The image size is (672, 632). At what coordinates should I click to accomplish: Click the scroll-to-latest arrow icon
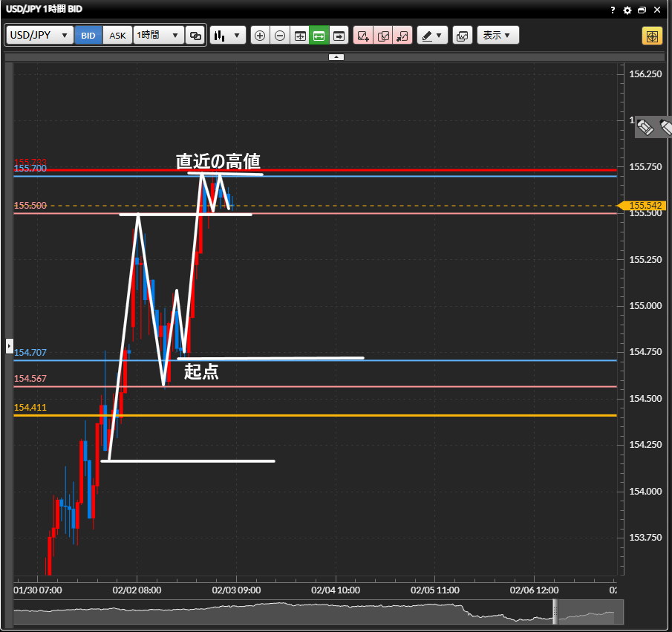[339, 36]
